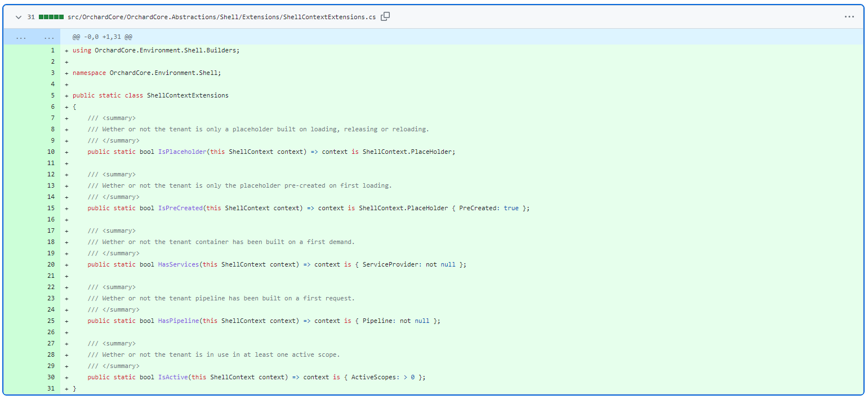Click the comment about tenant pipeline built
Viewport: 868px width, 399px height.
(x=221, y=298)
